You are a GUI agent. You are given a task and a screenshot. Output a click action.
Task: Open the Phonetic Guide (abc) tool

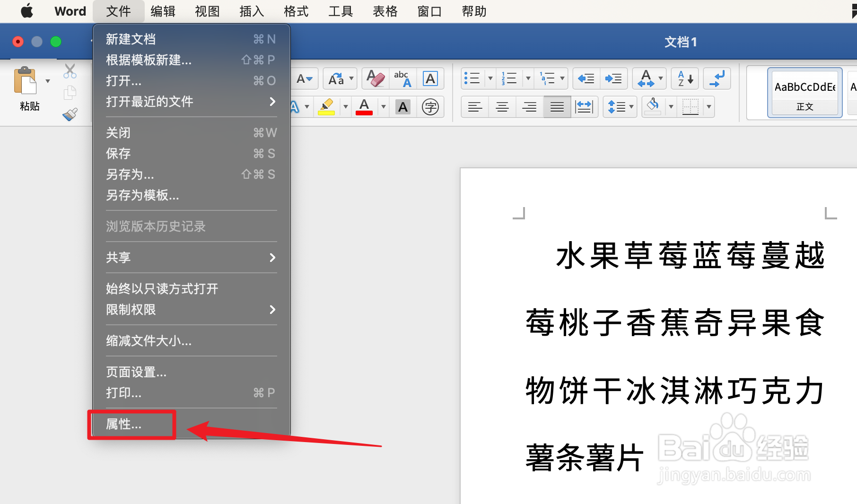click(x=402, y=78)
